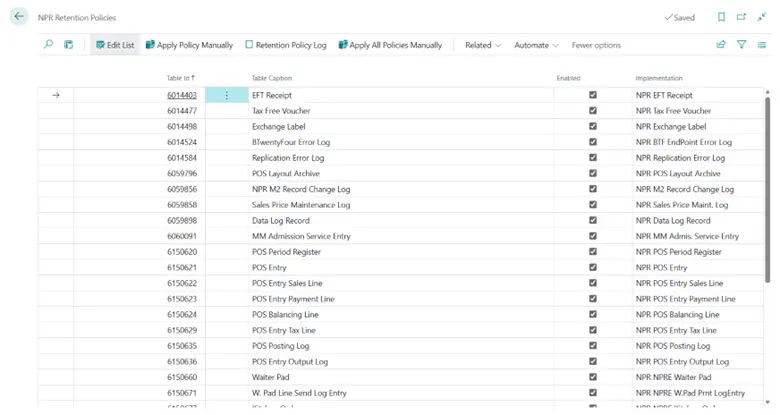Uncheck Enabled for EFT Receipt row
This screenshot has width=780, height=415.
pos(593,95)
